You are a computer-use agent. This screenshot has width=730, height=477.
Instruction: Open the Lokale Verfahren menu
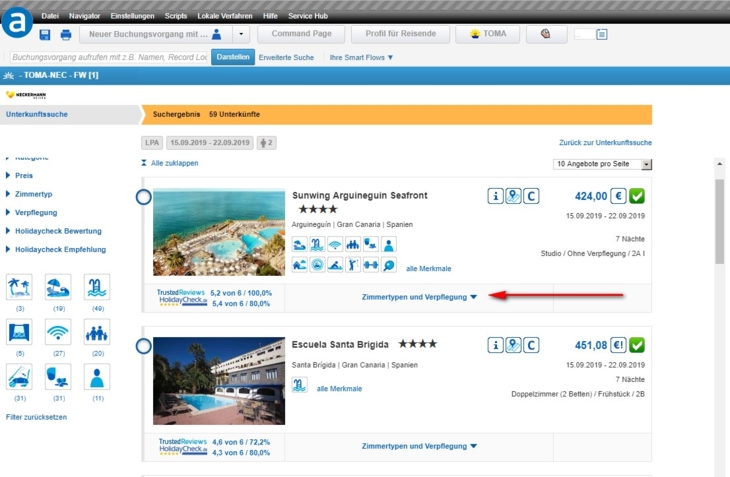(225, 16)
